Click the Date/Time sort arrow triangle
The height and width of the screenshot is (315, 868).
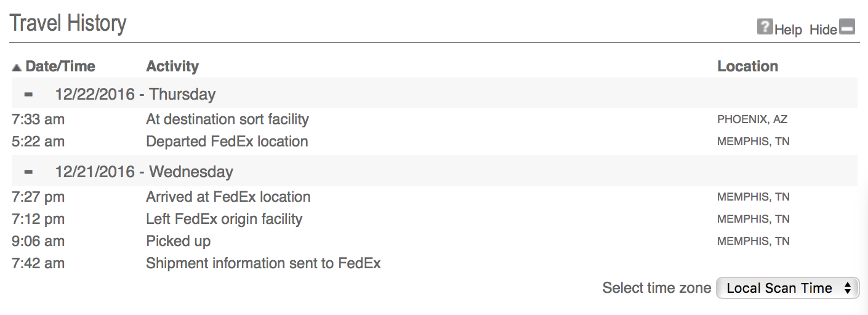click(x=17, y=67)
